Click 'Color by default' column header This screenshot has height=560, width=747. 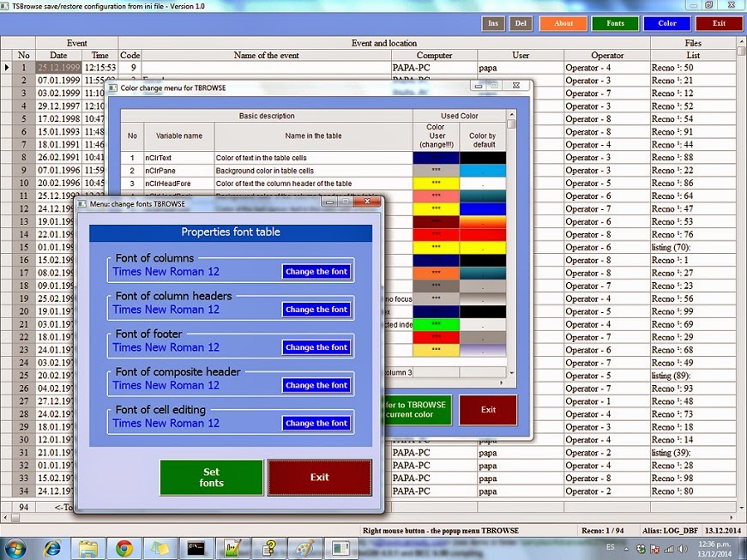click(483, 135)
